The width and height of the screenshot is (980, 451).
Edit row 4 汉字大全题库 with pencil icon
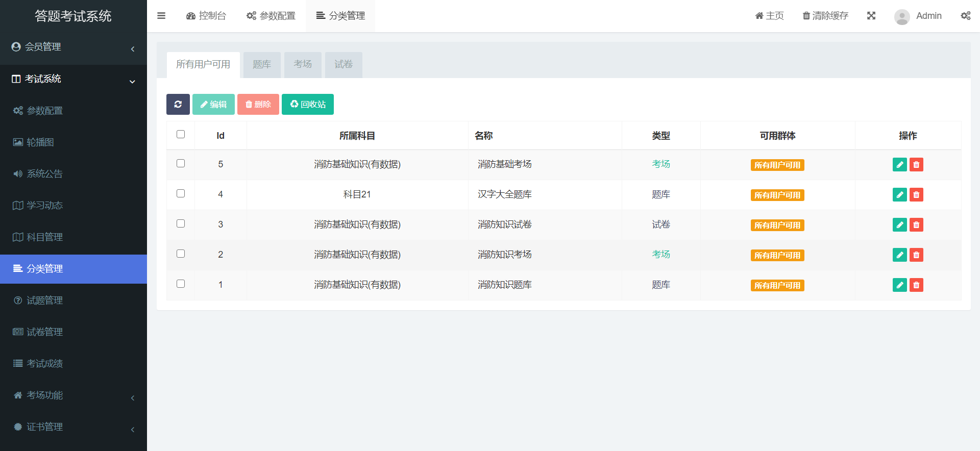pos(900,195)
